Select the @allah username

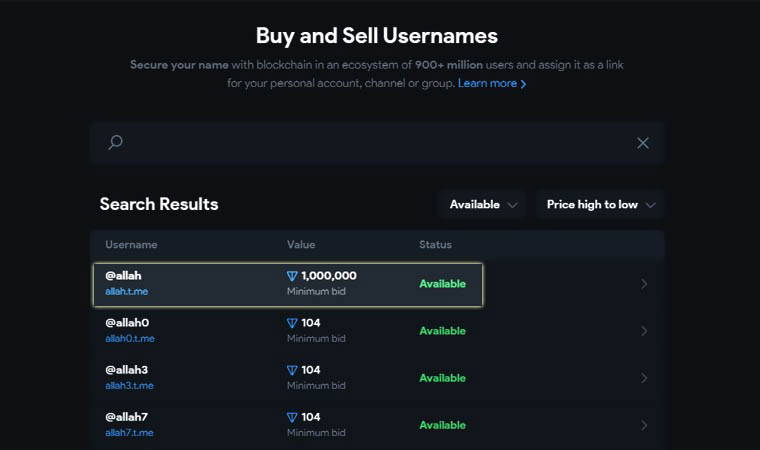tap(124, 275)
